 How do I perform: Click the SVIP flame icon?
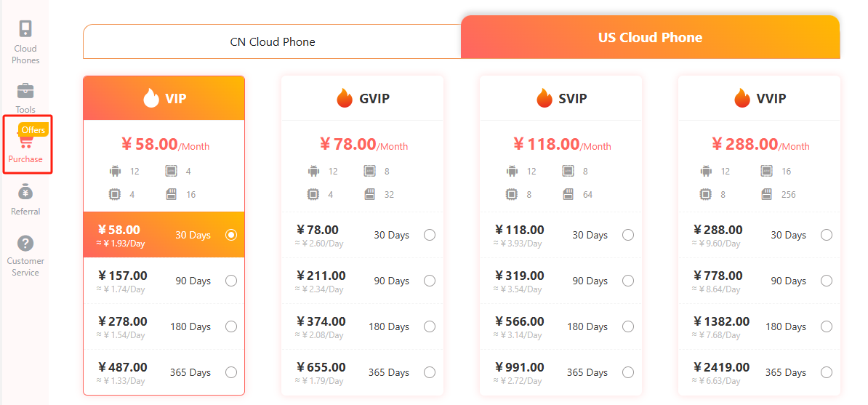(544, 99)
